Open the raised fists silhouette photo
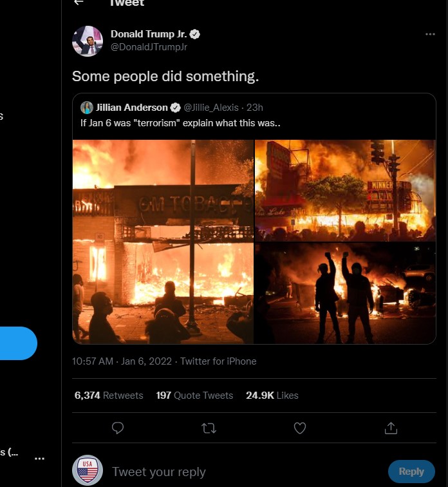This screenshot has height=487, width=448. (345, 293)
